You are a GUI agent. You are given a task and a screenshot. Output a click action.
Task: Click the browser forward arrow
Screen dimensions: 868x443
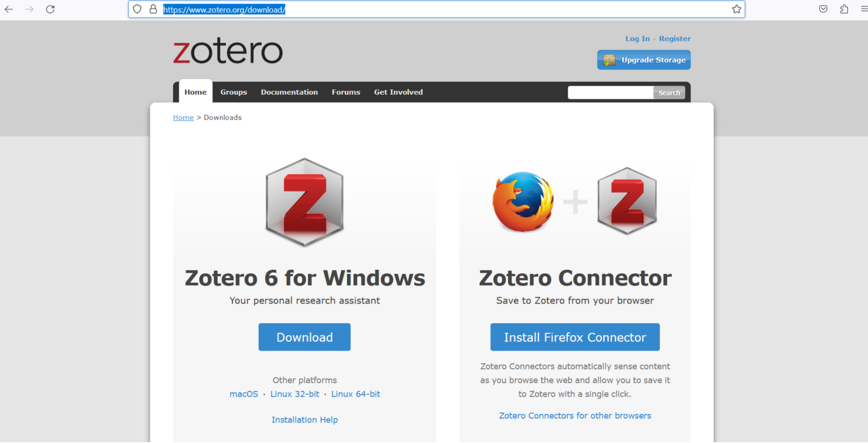pos(29,9)
